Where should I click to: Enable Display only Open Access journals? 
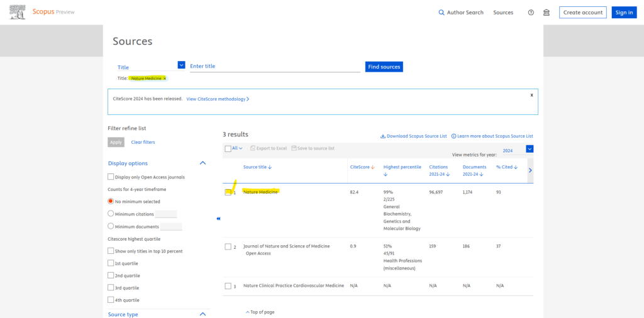tap(111, 177)
